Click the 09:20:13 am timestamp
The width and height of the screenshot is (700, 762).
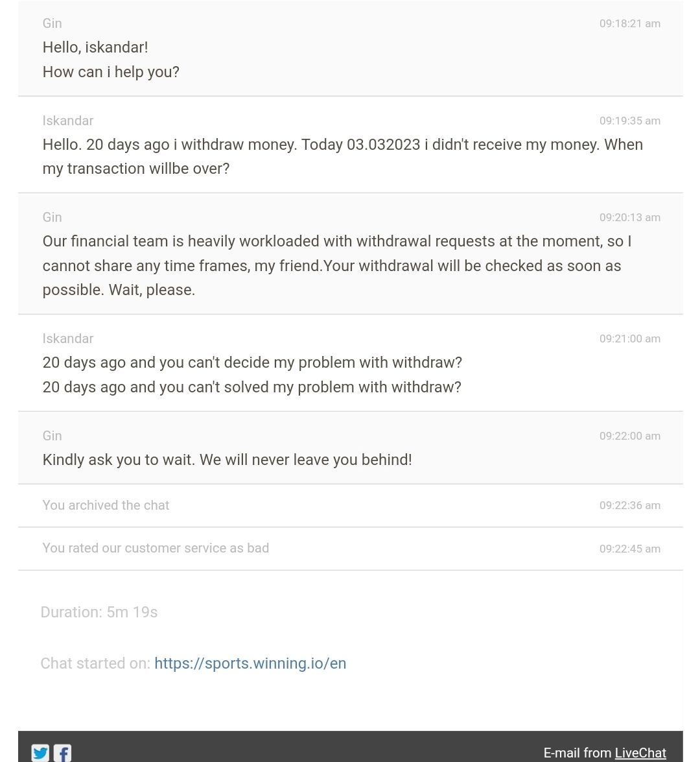[x=629, y=217]
